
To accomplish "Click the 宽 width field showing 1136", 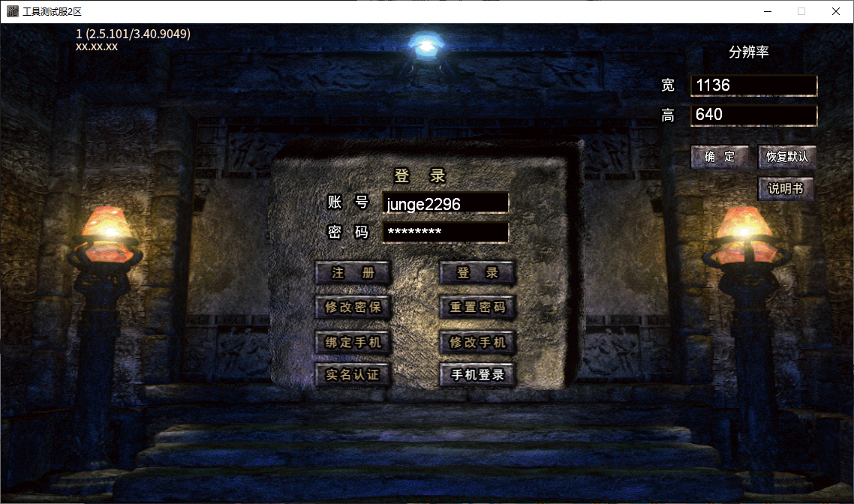I will pyautogui.click(x=753, y=85).
